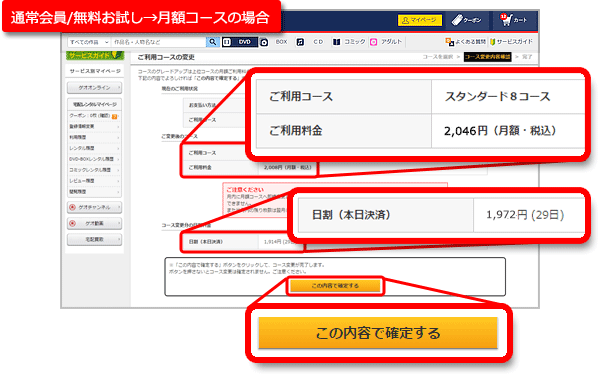This screenshot has width=600, height=382.
Task: Click the ご注意ください warning title
Action: point(245,189)
